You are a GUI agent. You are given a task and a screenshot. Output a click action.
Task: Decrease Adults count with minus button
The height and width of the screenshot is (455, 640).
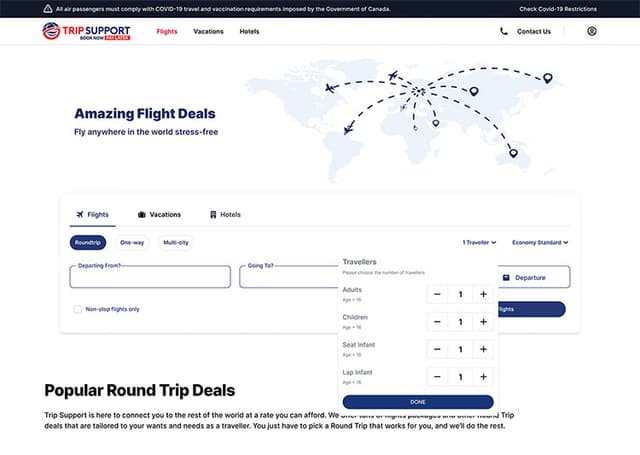point(437,294)
